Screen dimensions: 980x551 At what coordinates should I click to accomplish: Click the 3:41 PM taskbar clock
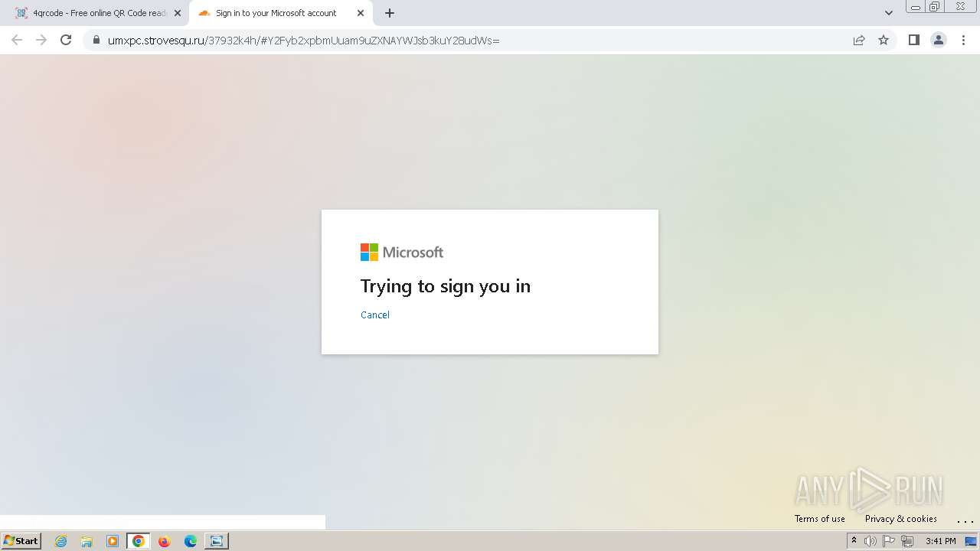coord(940,541)
